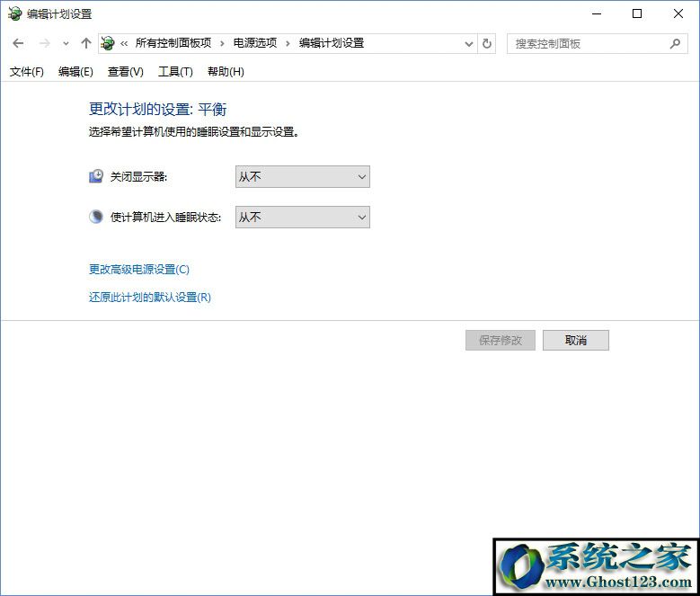Expand arrow after 电源选项 breadcrumb
This screenshot has width=700, height=596.
click(x=288, y=44)
